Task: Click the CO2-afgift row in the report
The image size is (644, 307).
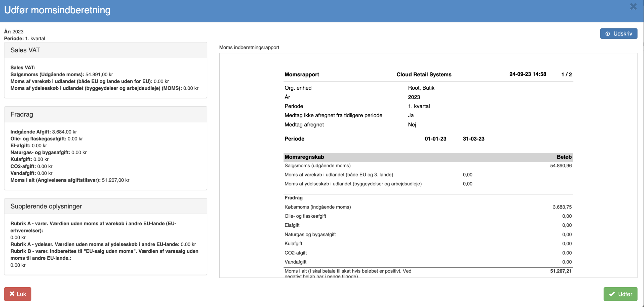Action: (x=428, y=253)
